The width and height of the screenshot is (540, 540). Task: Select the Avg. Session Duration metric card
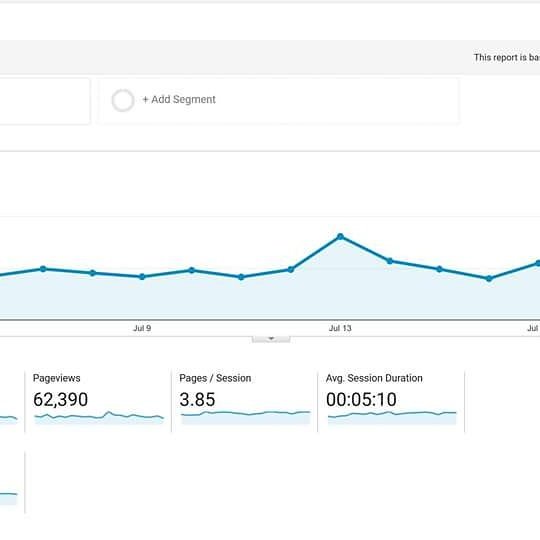[x=391, y=401]
